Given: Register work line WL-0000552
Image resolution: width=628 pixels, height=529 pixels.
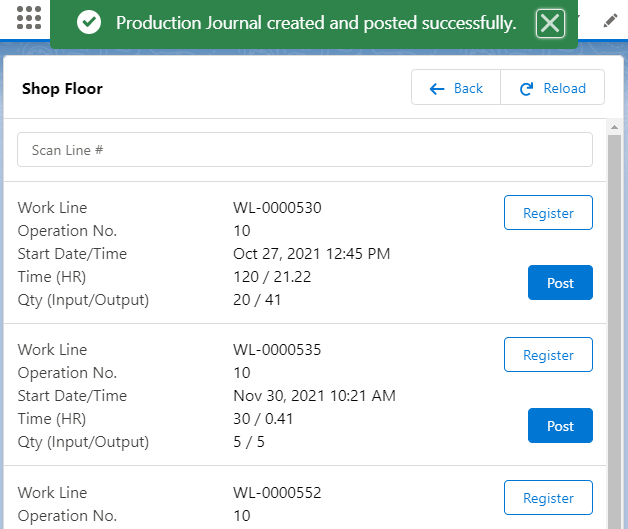Looking at the screenshot, I should [548, 498].
